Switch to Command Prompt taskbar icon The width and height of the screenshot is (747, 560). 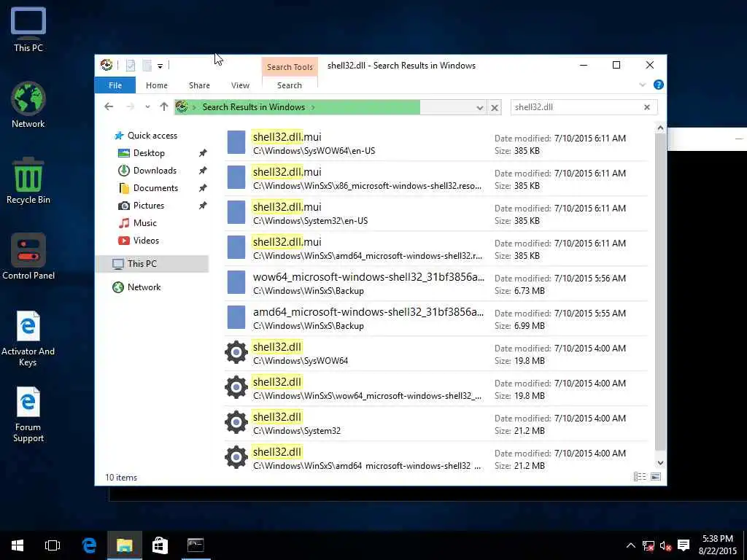[196, 545]
